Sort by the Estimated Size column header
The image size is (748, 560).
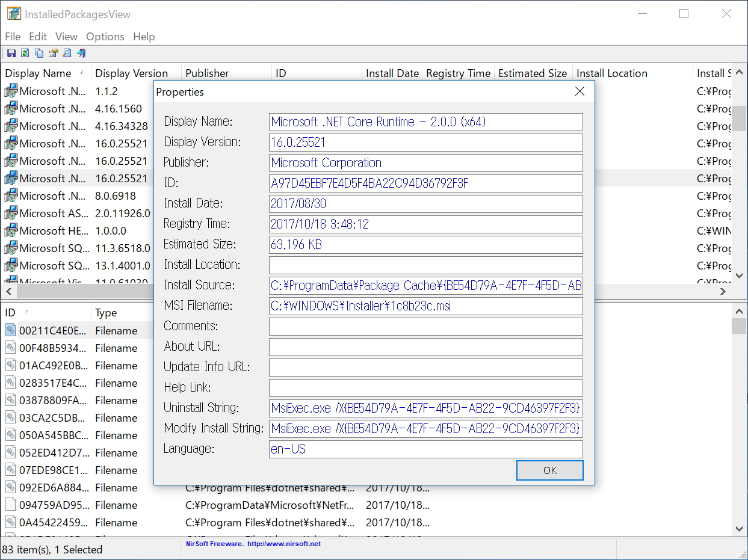pyautogui.click(x=533, y=73)
